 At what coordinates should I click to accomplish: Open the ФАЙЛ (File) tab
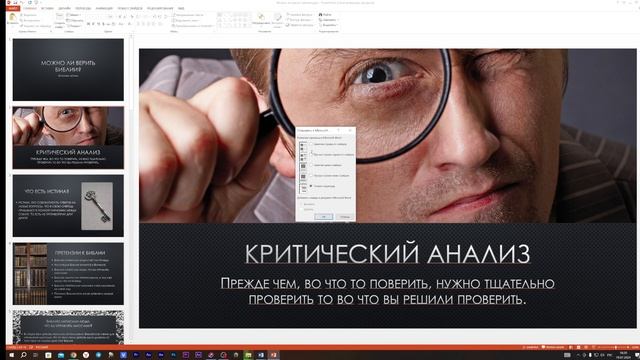pos(13,8)
